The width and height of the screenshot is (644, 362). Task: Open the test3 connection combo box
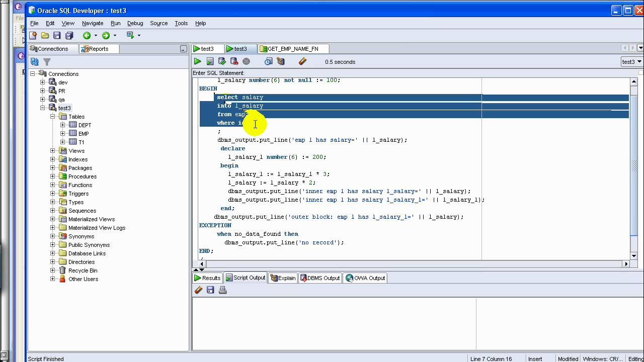(x=632, y=62)
